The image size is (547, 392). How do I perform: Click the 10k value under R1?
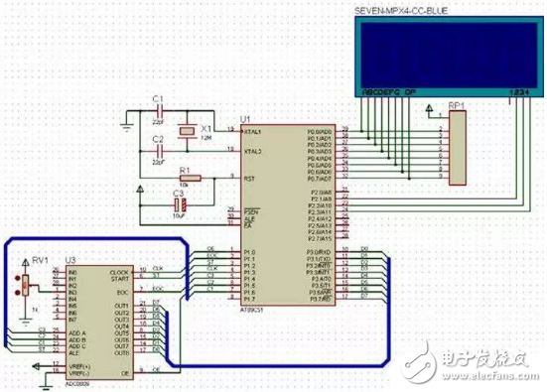point(185,185)
